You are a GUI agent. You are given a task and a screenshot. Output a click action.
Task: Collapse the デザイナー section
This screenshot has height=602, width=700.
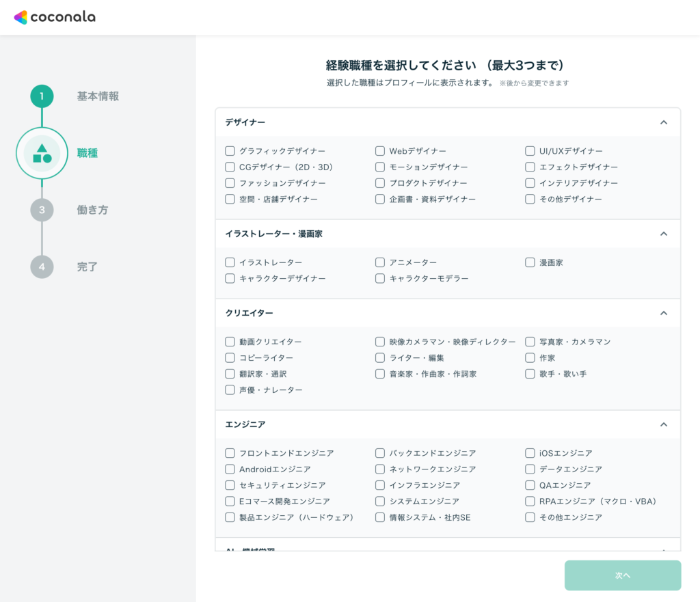coord(663,122)
